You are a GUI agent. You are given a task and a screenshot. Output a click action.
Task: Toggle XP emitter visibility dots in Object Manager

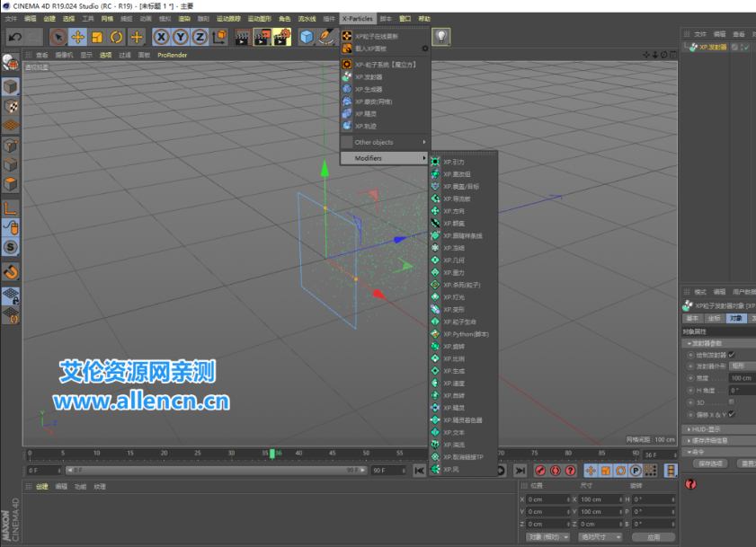pos(742,48)
